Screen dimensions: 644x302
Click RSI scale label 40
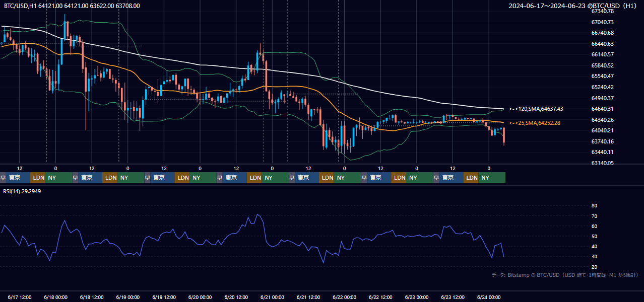pos(594,246)
